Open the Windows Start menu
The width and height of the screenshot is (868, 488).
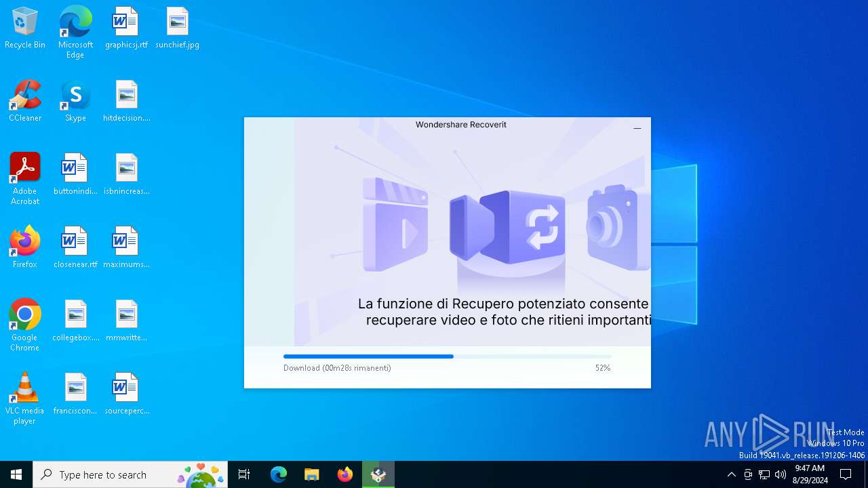[x=16, y=474]
